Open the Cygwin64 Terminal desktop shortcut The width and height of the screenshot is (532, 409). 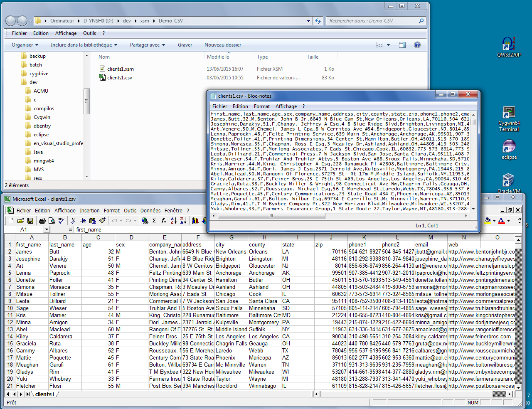coord(509,119)
